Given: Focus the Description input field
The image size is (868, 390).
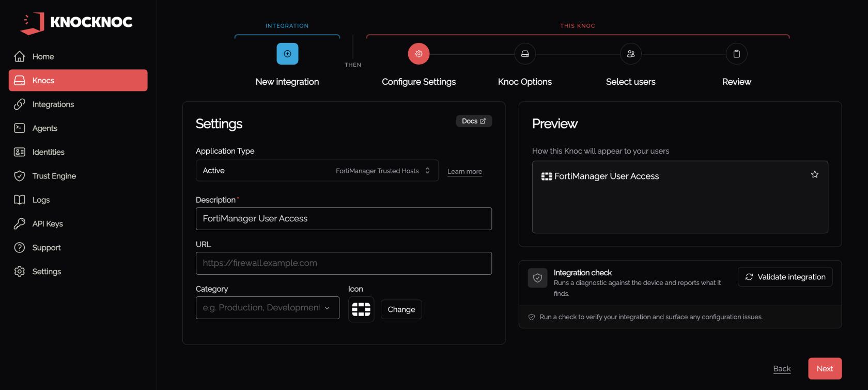Looking at the screenshot, I should [344, 219].
